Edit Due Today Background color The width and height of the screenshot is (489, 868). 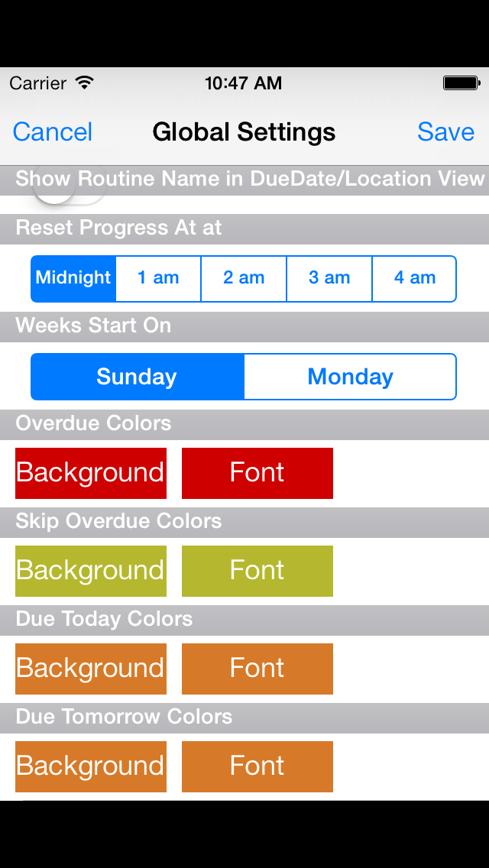click(x=91, y=669)
